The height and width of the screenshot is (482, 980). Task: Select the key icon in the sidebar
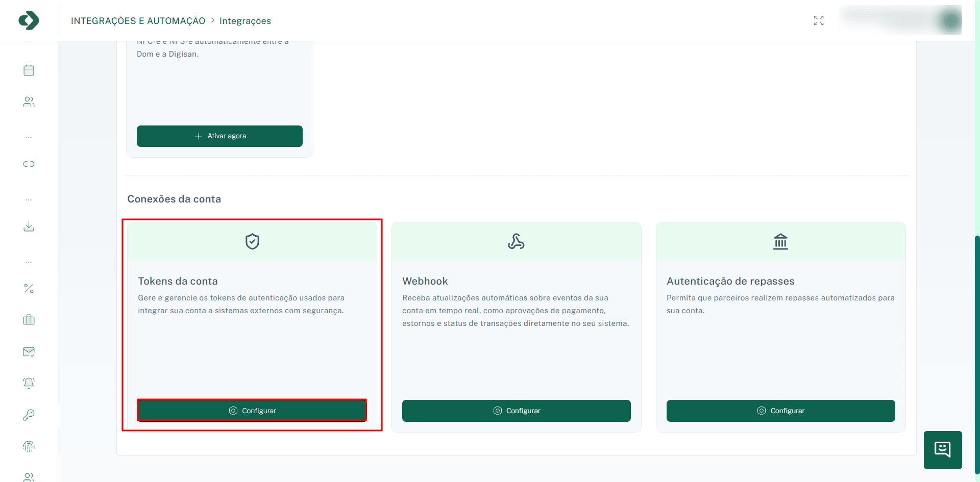29,415
